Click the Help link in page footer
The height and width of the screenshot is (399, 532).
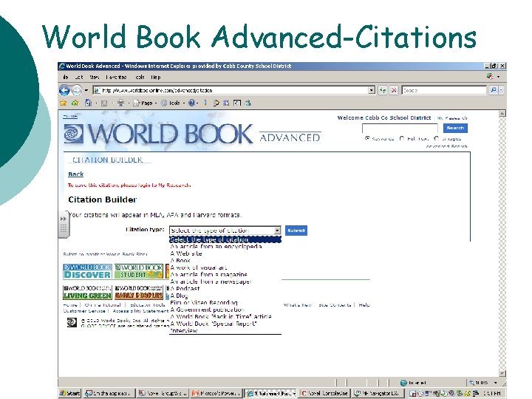click(x=364, y=305)
